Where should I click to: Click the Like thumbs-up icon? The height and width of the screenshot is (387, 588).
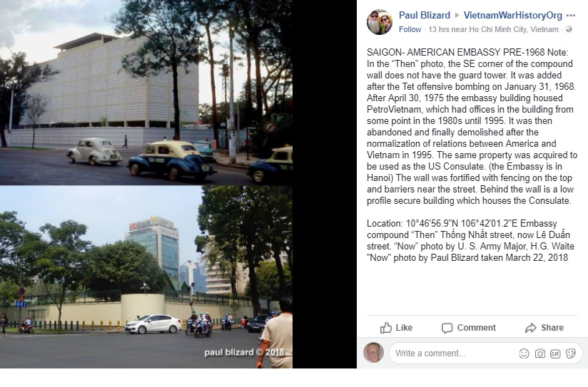pyautogui.click(x=386, y=328)
